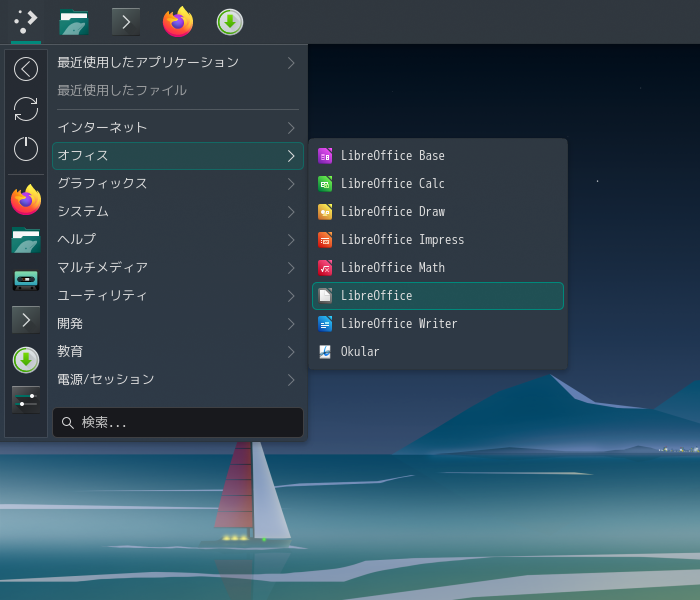700x600 pixels.
Task: Launch Firefox from the top panel
Action: coord(178,21)
